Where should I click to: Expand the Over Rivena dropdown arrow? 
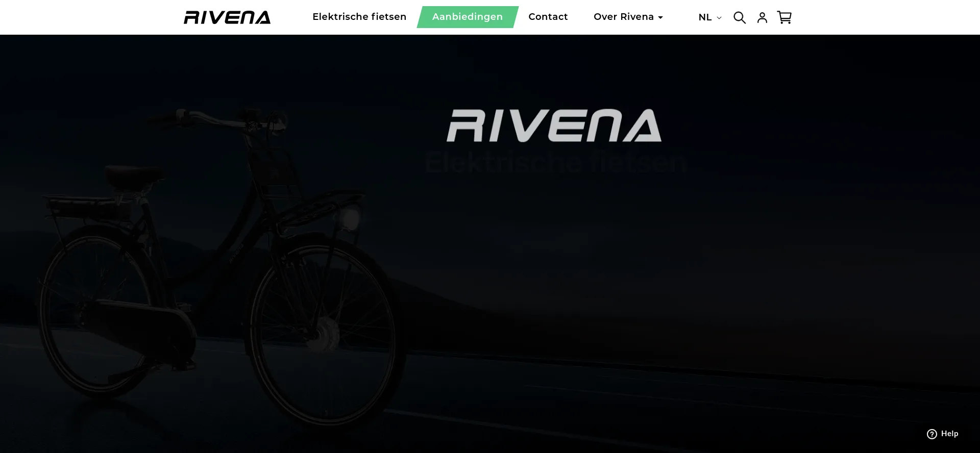click(x=660, y=18)
